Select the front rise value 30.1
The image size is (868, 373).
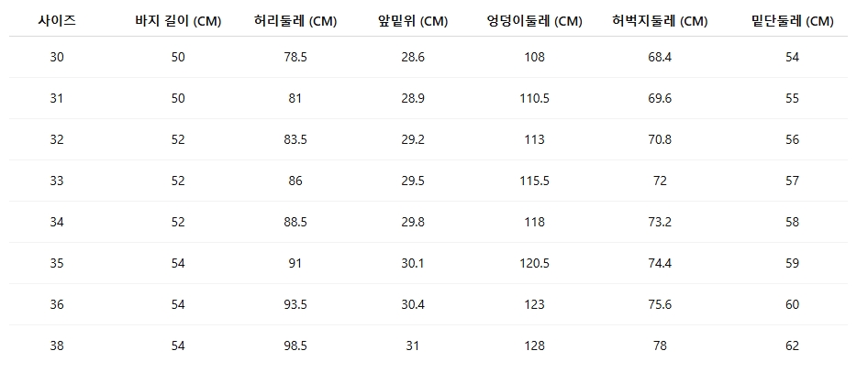click(x=413, y=263)
